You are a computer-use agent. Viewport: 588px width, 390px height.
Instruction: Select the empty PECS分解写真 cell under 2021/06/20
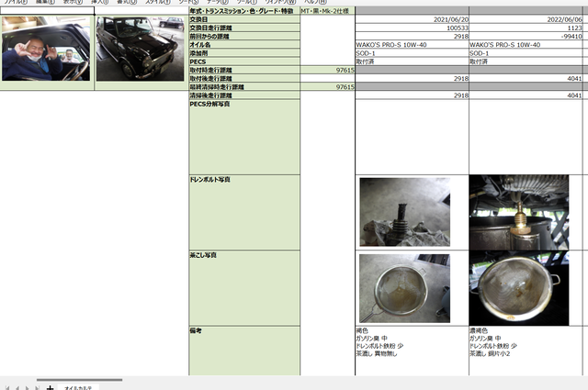413,137
